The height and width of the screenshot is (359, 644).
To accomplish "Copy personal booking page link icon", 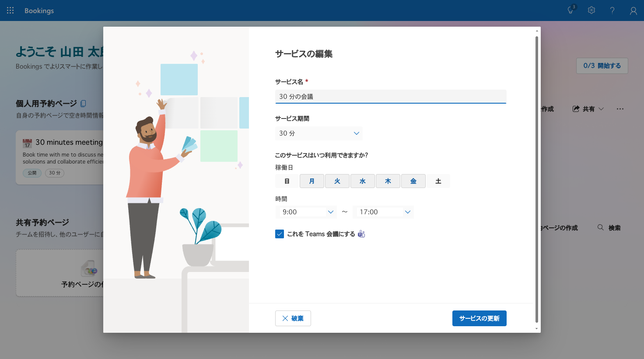I will (83, 104).
